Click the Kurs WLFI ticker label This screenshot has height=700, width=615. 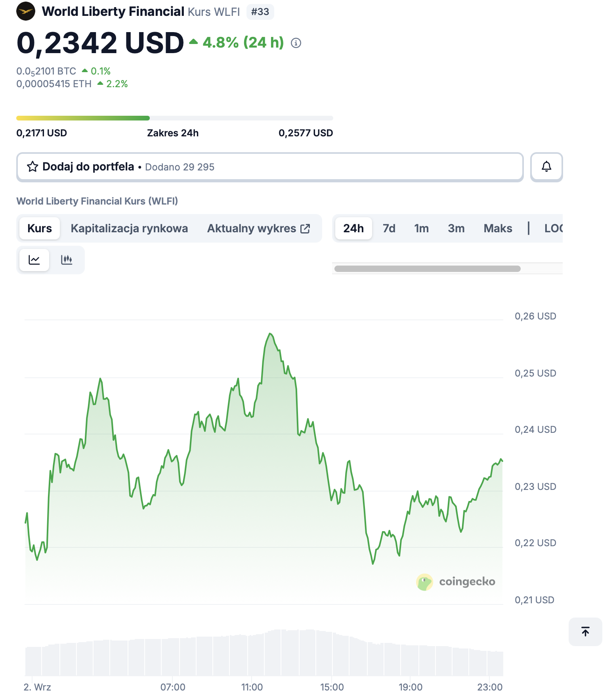(x=214, y=12)
